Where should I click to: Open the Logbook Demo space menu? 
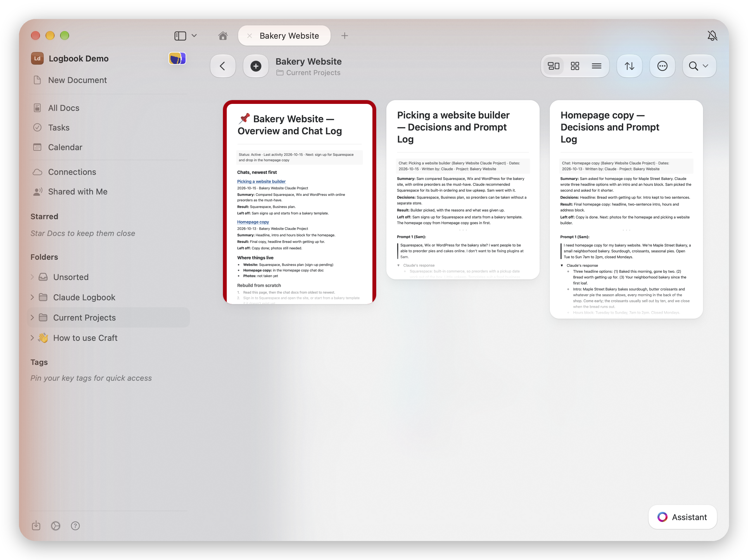pyautogui.click(x=79, y=59)
